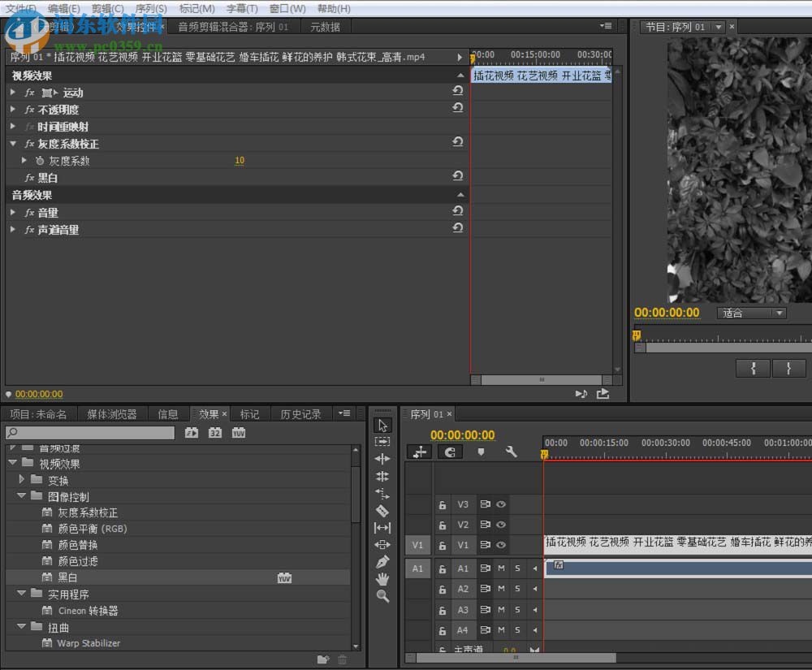Toggle snapping with the magnet icon
This screenshot has width=812, height=670.
pos(449,452)
